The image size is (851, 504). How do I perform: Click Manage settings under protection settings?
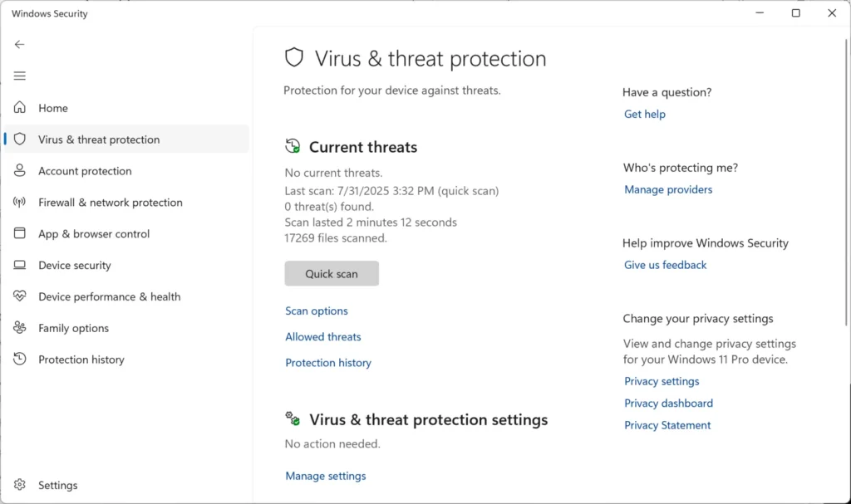(325, 476)
